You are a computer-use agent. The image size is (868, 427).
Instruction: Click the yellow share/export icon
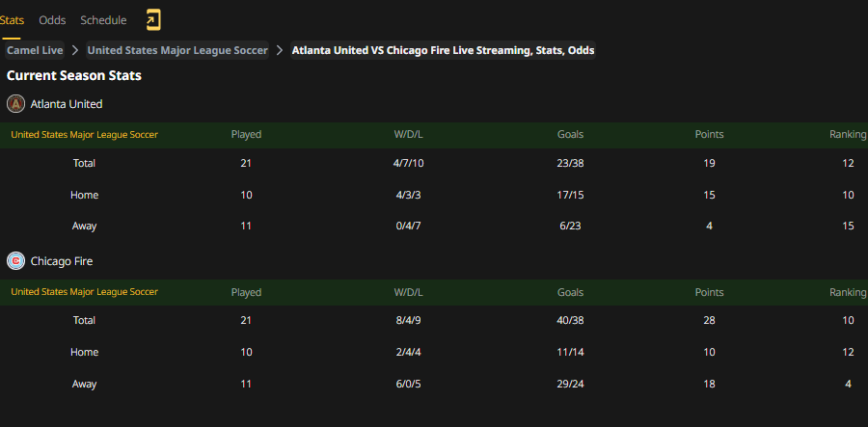(x=153, y=20)
